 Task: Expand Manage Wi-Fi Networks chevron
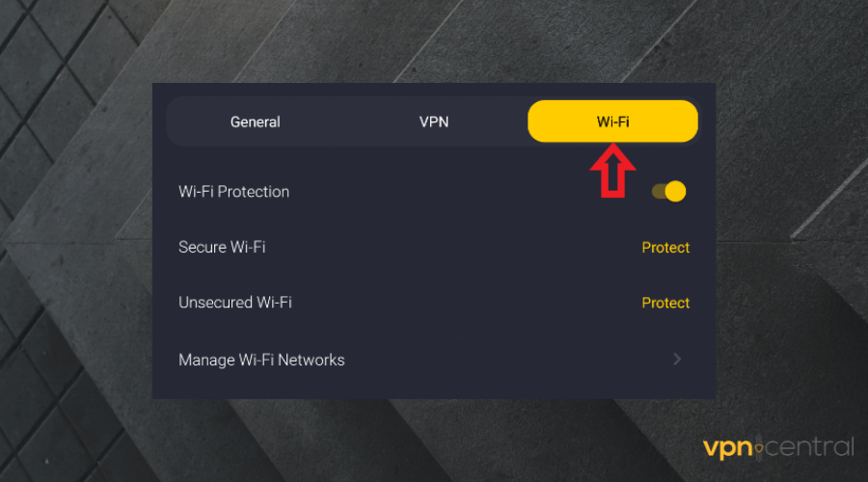pos(677,360)
